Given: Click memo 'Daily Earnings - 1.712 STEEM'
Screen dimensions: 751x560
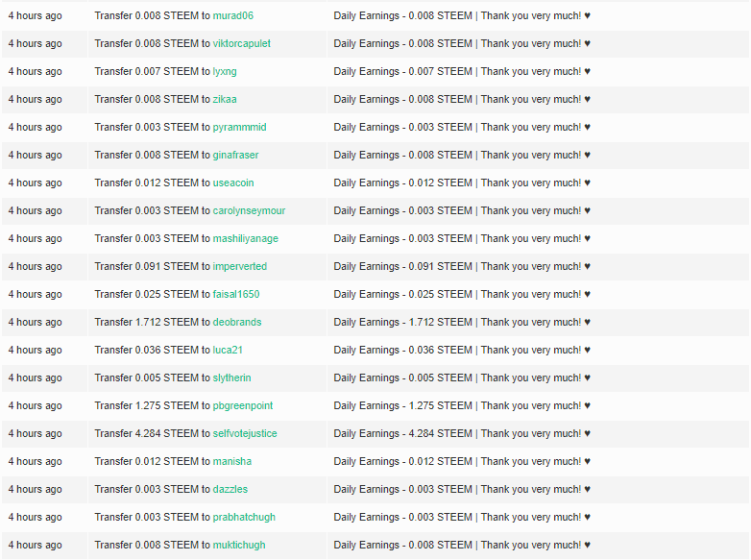Looking at the screenshot, I should [402, 322].
